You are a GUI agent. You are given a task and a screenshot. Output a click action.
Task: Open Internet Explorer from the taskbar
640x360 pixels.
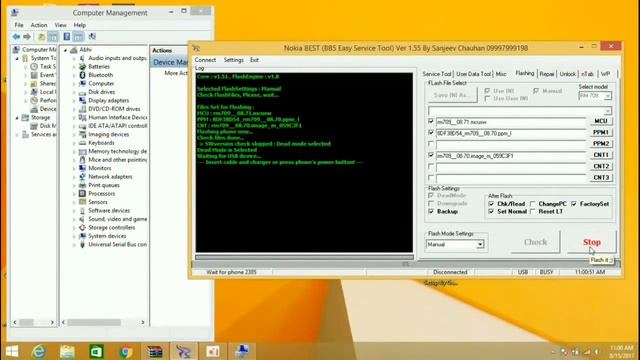(x=39, y=351)
